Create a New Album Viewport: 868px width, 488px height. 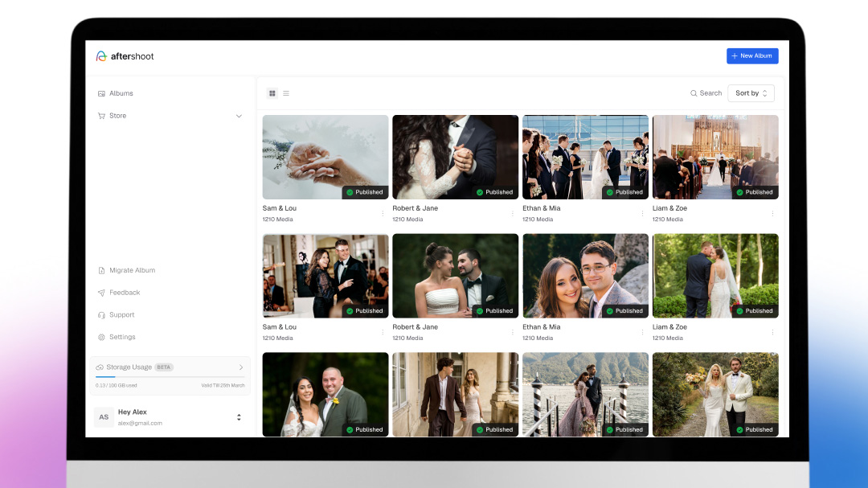tap(752, 56)
